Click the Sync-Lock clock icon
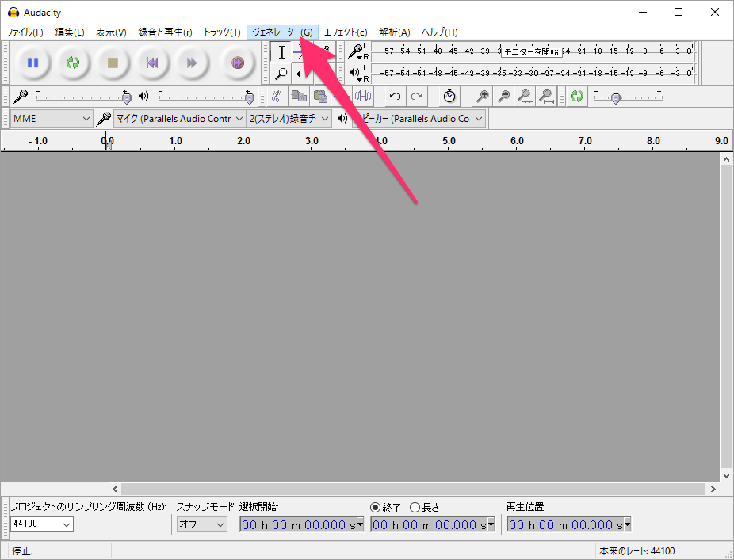The height and width of the screenshot is (560, 734). [449, 97]
